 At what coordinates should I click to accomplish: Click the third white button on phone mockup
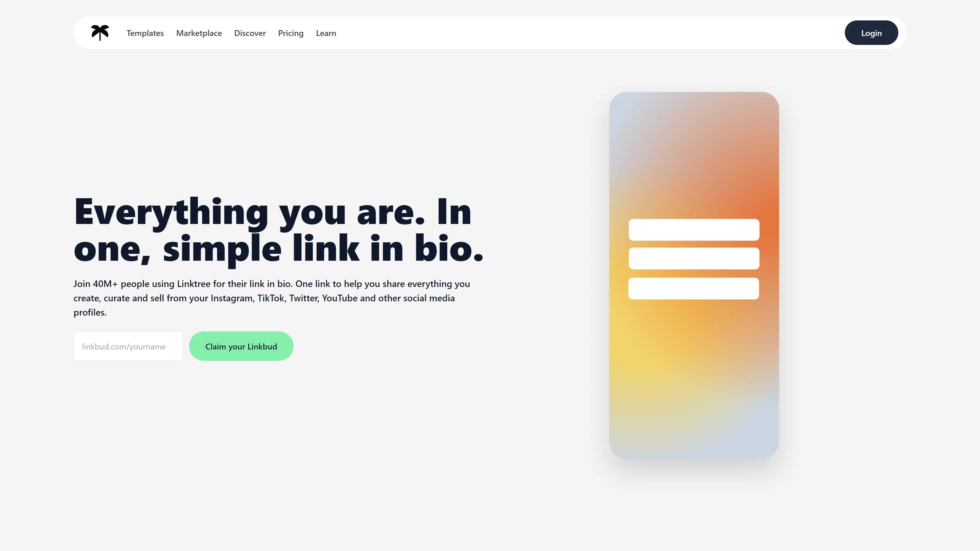(x=693, y=289)
